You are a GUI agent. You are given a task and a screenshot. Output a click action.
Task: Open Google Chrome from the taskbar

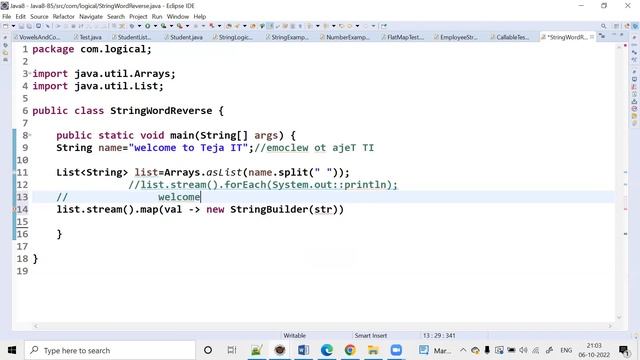pyautogui.click(x=350, y=350)
